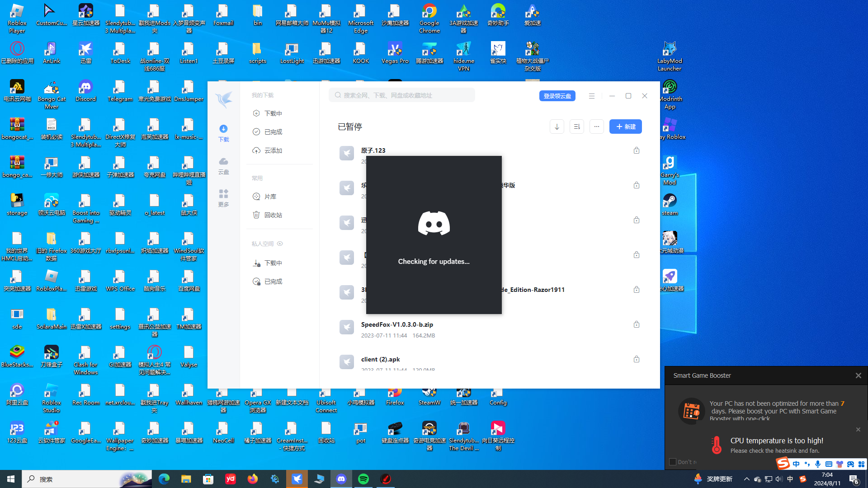Click the 登录领云盘 login button
868x488 pixels.
557,96
